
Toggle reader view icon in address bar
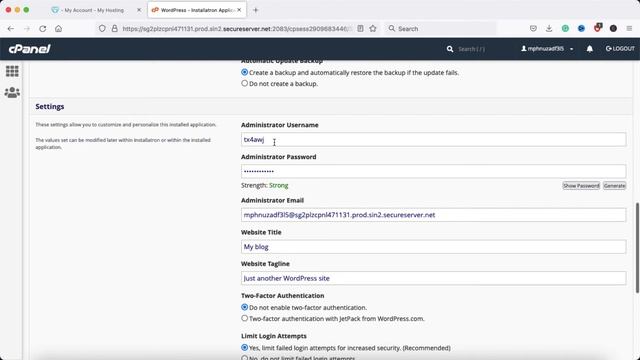[360, 29]
